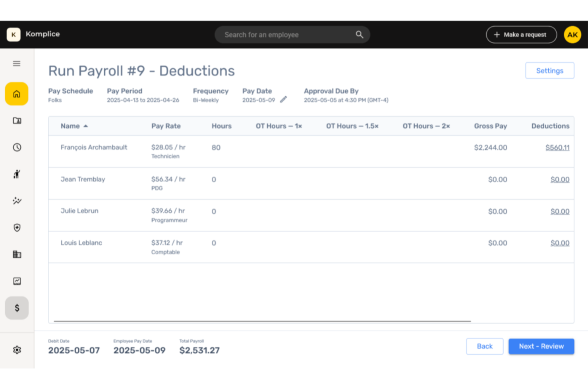Screen dimensions: 588x392
Task: Open the clock time tracking icon
Action: pos(17,147)
